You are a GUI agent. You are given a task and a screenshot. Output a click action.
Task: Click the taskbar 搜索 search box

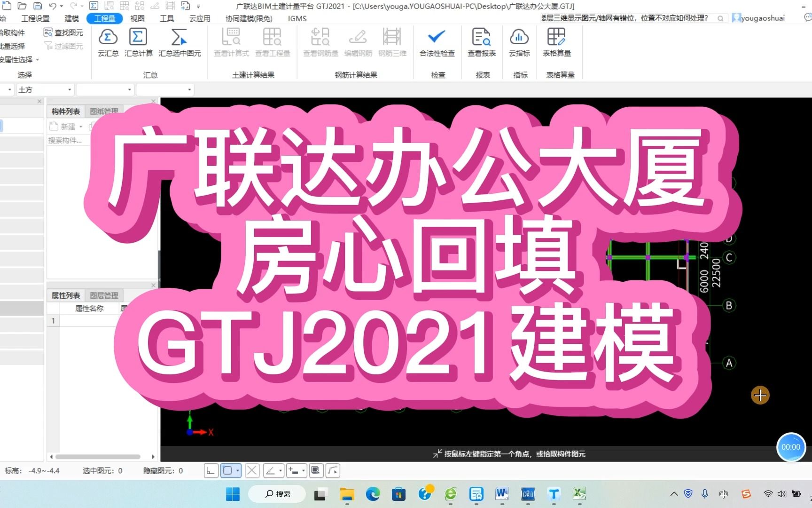[x=277, y=494]
